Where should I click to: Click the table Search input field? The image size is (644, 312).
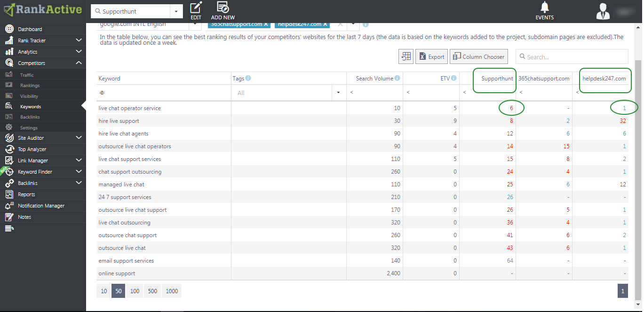tap(572, 56)
